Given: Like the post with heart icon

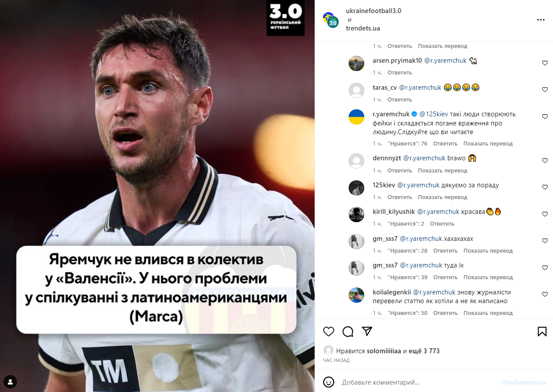Looking at the screenshot, I should (329, 331).
